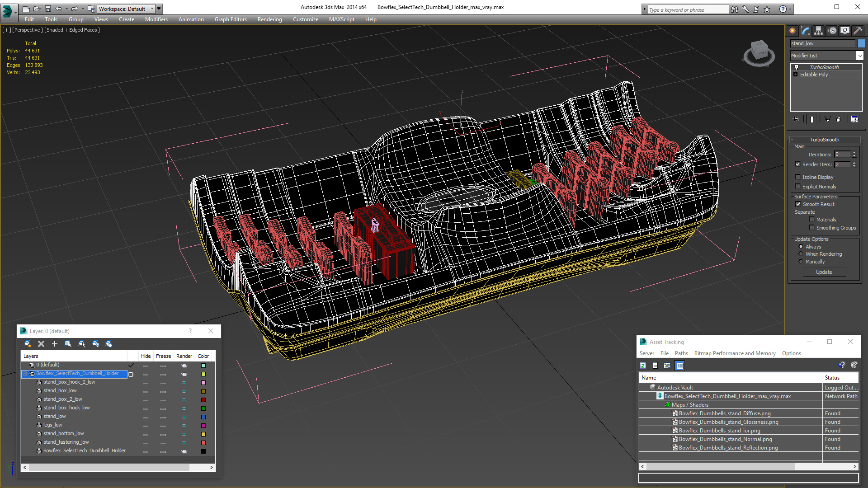868x488 pixels.
Task: Click the Hide column header in Layers
Action: [146, 356]
